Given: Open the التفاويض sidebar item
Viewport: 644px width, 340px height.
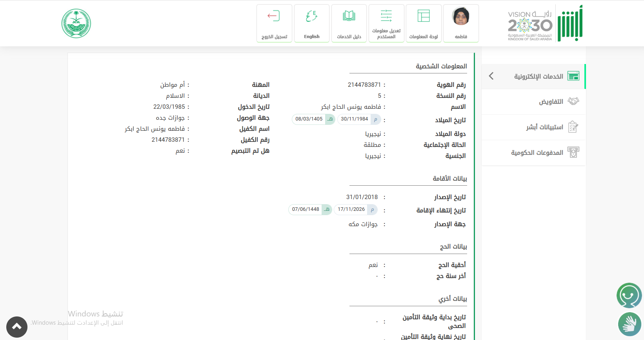Looking at the screenshot, I should click(551, 102).
